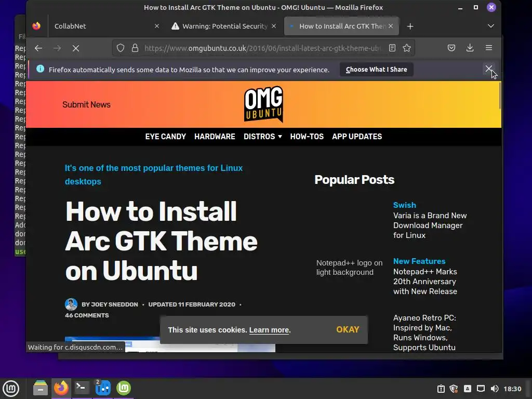Switch to the CollabNet tab
Screen dimensions: 532x399
[101, 26]
